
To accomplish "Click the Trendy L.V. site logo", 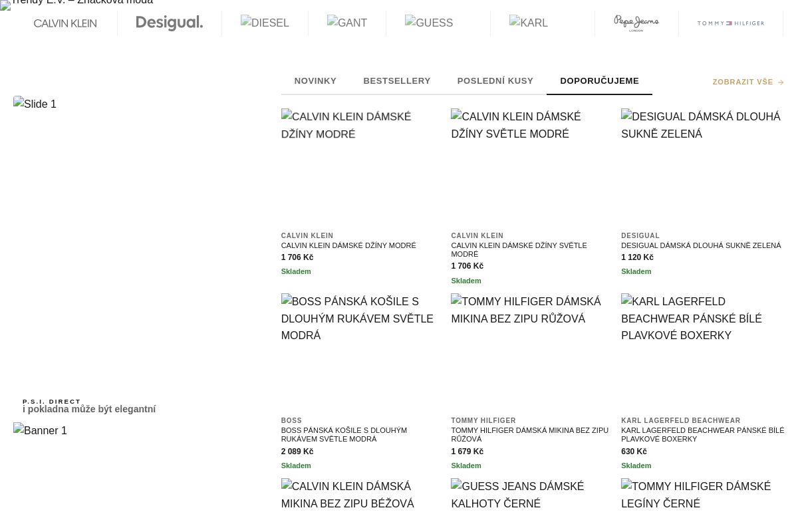I will point(76,3).
